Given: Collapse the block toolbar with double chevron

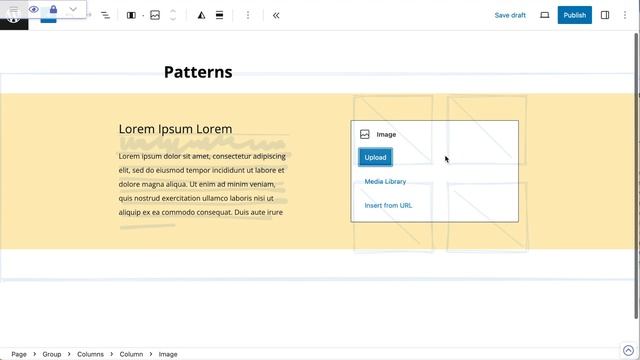Looking at the screenshot, I should pyautogui.click(x=276, y=16).
